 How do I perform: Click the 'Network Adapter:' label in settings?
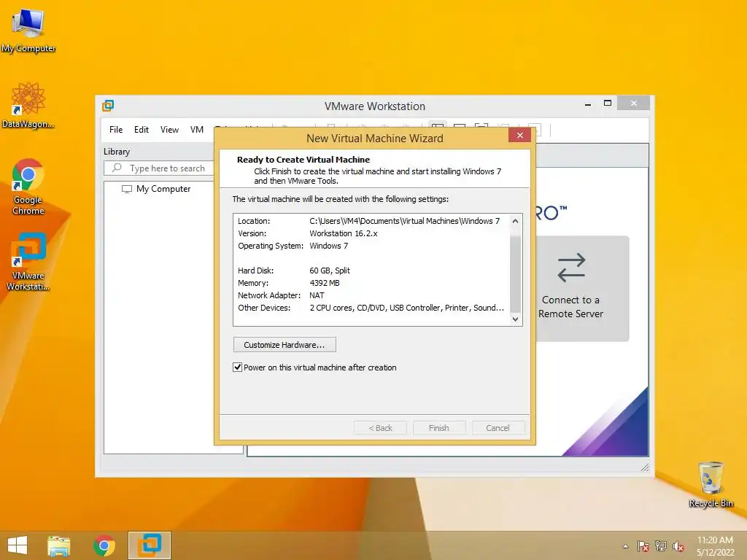tap(269, 295)
